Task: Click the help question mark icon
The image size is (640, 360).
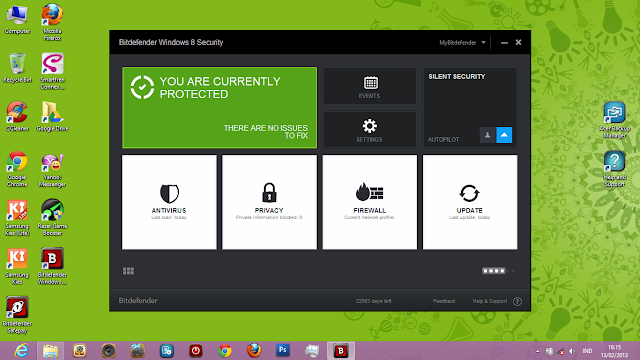Action: (x=517, y=301)
